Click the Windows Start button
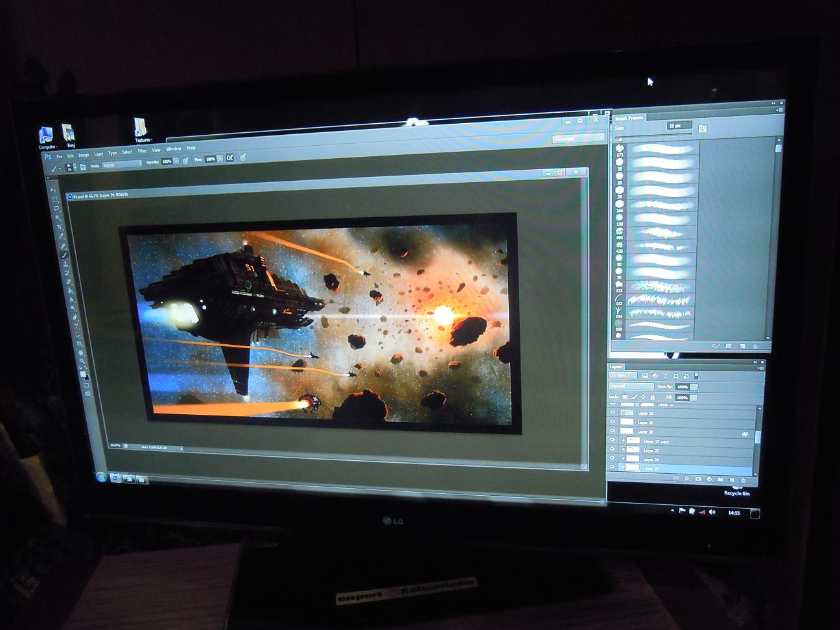840x630 pixels. (x=101, y=477)
